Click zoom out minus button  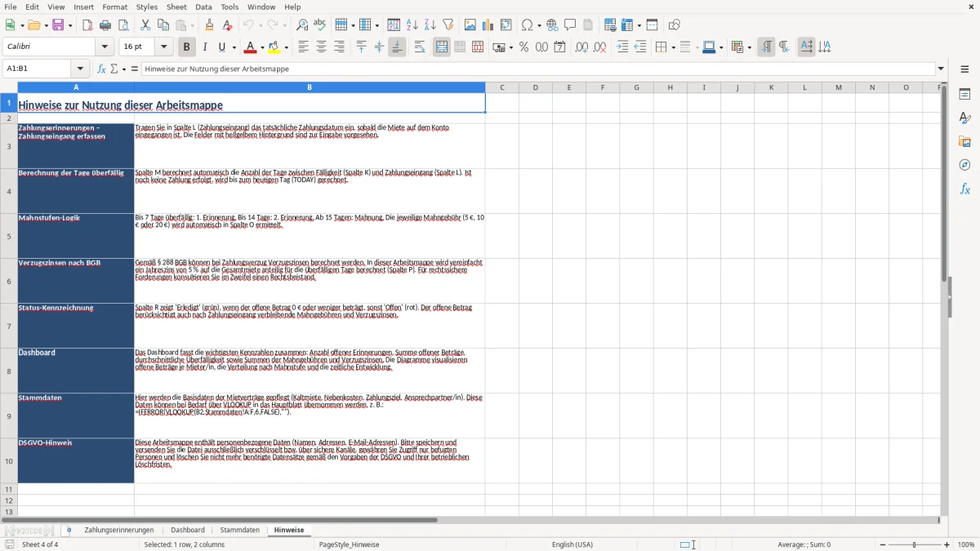[x=881, y=544]
